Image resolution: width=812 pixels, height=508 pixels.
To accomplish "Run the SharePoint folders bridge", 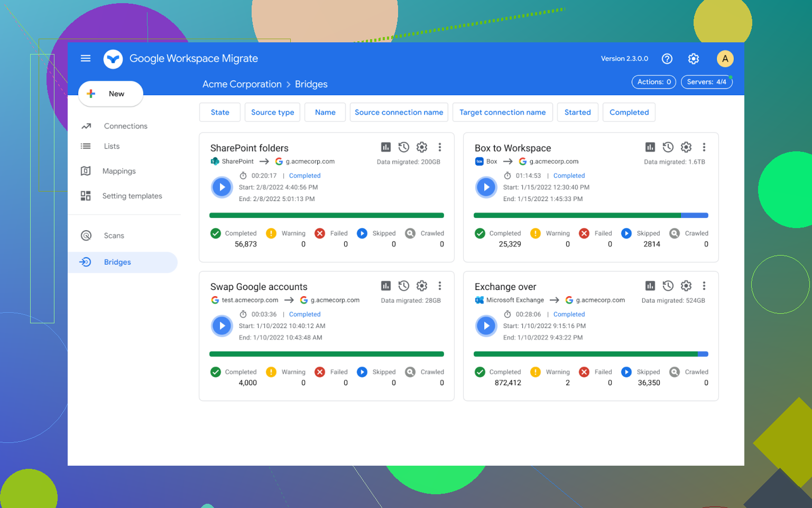I will [222, 187].
